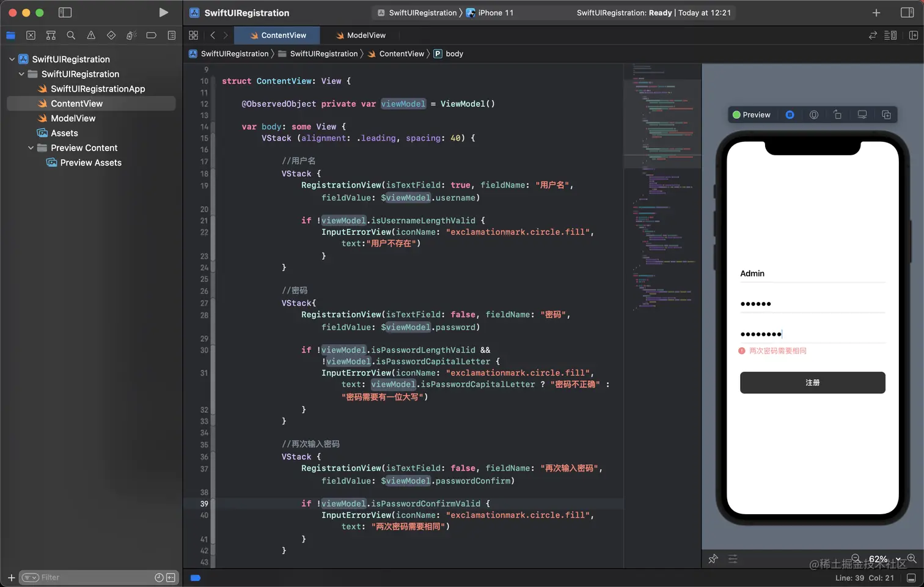Add an editor on the right

point(914,35)
